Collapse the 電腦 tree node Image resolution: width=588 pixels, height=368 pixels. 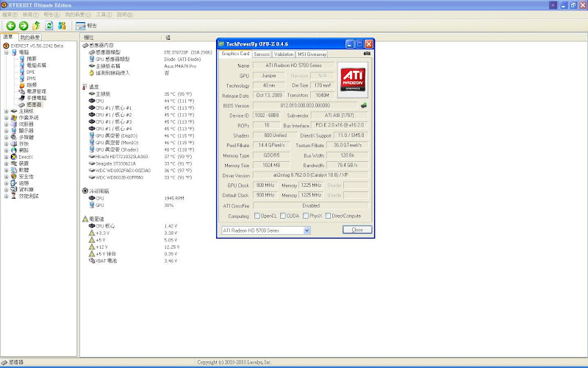[7, 52]
